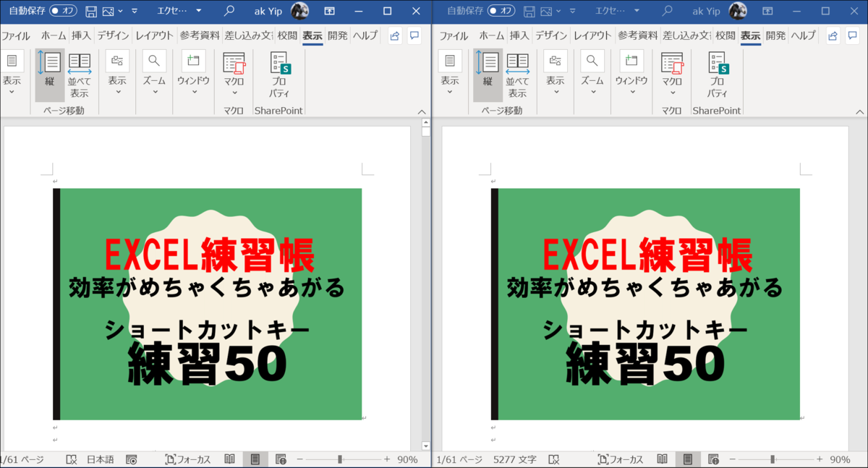Click the 90% zoom level in the right window

pyautogui.click(x=840, y=459)
